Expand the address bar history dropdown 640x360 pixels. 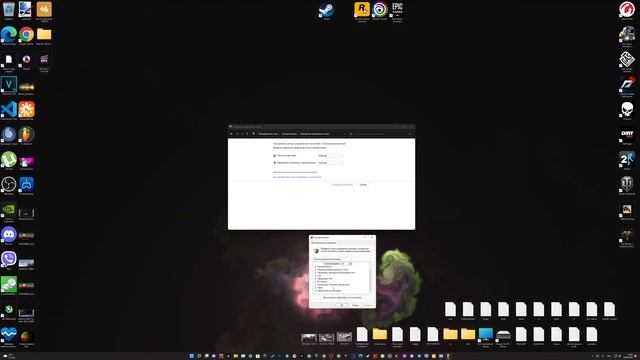(345, 133)
